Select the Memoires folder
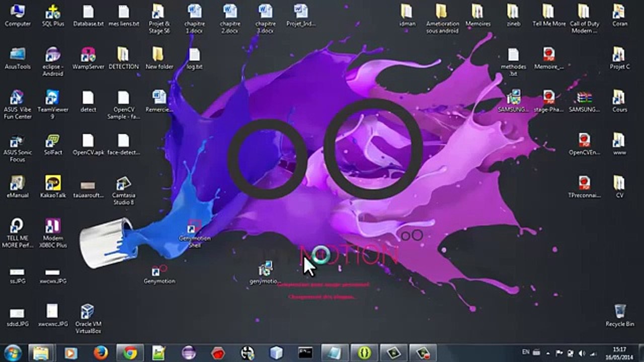644x362 pixels. [477, 16]
